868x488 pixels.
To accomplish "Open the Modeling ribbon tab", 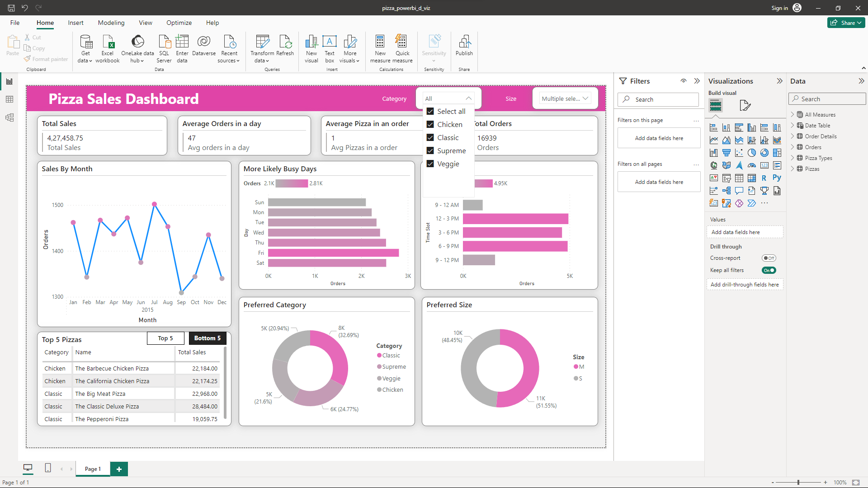I will (111, 23).
